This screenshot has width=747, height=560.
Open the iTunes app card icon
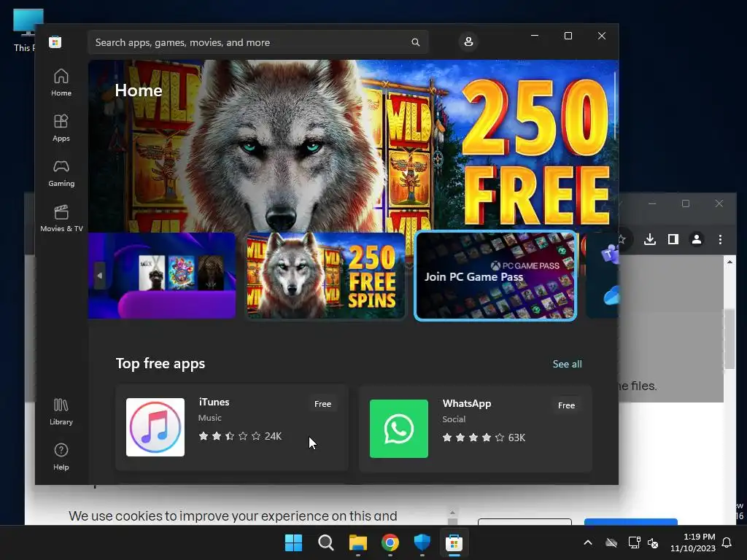coord(155,427)
